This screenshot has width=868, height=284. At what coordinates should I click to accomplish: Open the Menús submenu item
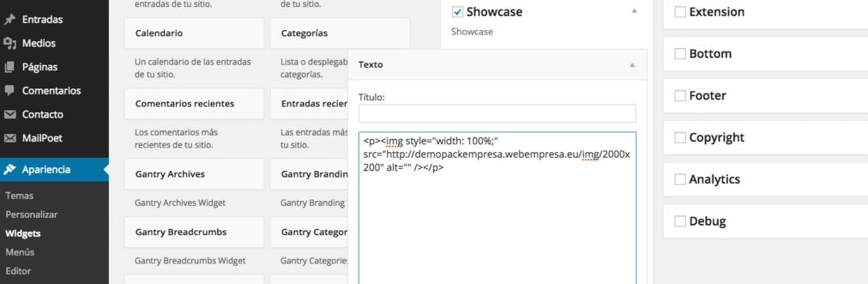pos(20,252)
